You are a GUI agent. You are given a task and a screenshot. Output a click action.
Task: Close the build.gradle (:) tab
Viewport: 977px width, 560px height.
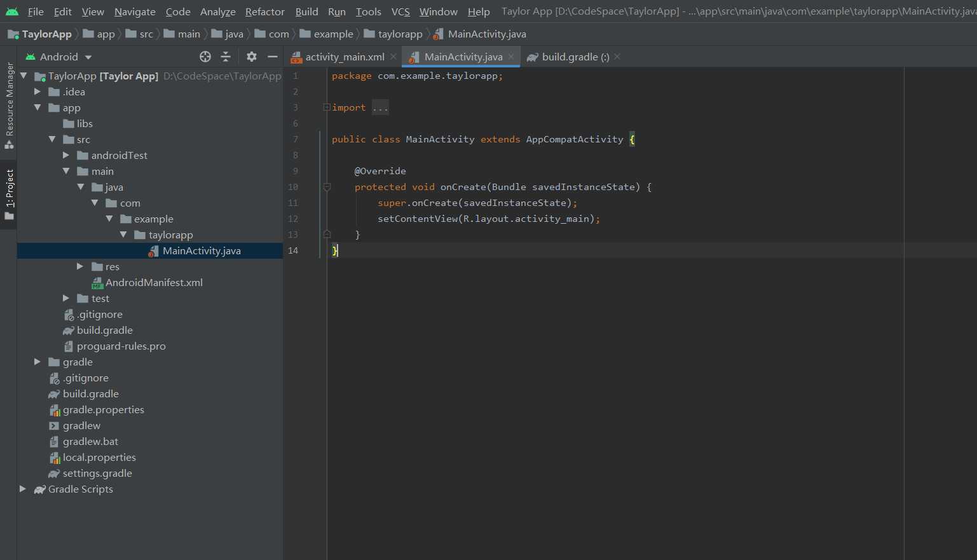tap(617, 57)
